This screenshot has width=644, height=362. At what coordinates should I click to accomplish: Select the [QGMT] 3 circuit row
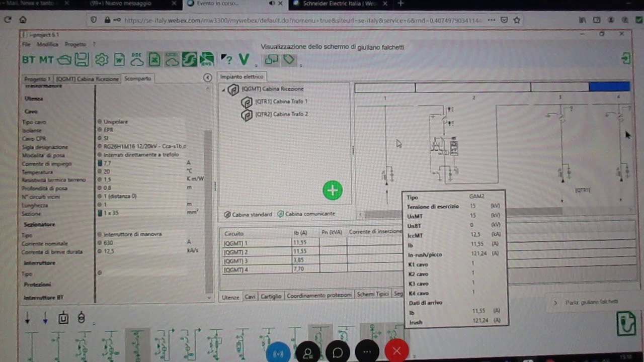click(311, 261)
